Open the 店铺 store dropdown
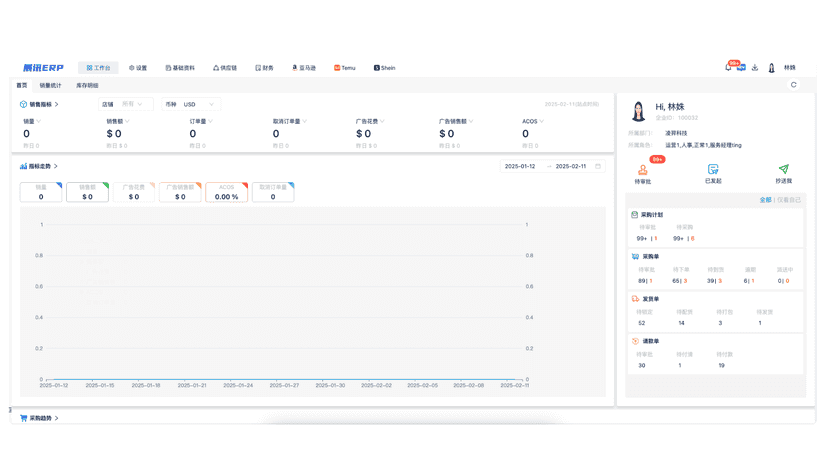 pos(126,105)
